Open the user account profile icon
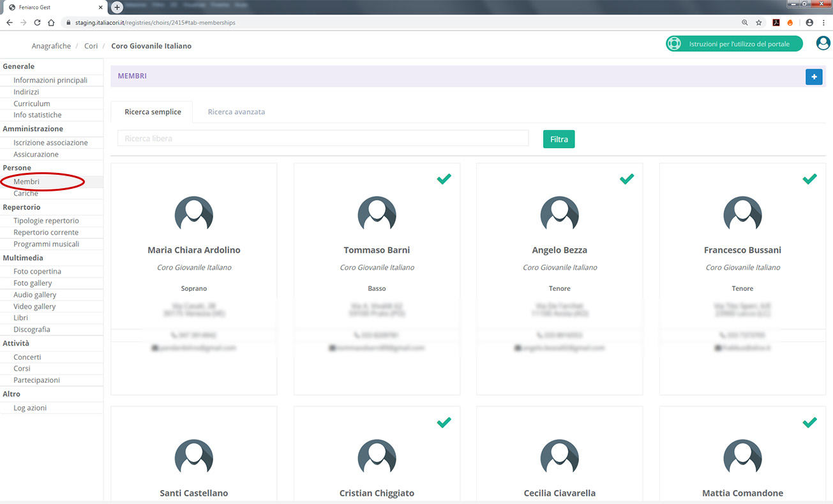The image size is (833, 504). 823,43
